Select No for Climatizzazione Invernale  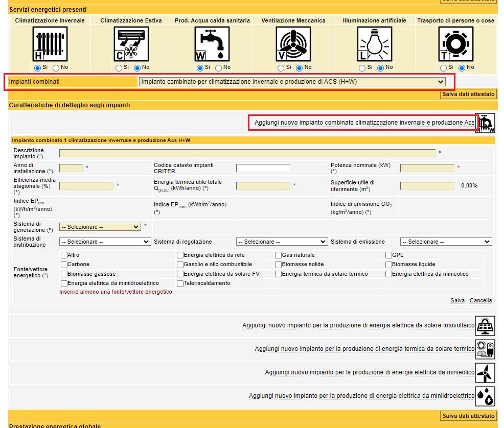coord(56,68)
